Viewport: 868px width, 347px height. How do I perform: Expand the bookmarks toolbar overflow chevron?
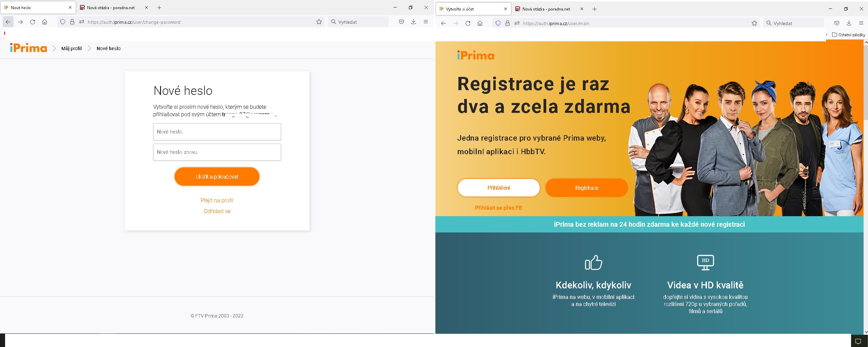(x=826, y=35)
